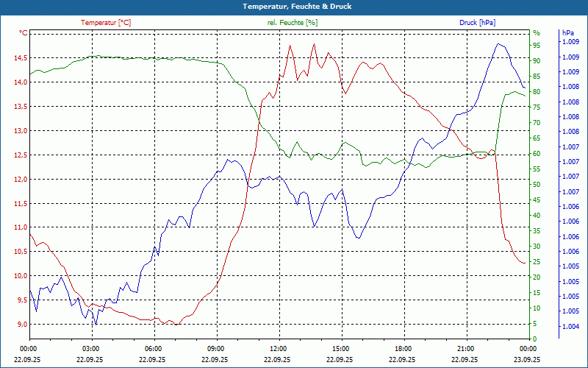This screenshot has height=368, width=588.
Task: Select the green 'rel. Feuchte [%]' legend label
Action: tap(293, 23)
